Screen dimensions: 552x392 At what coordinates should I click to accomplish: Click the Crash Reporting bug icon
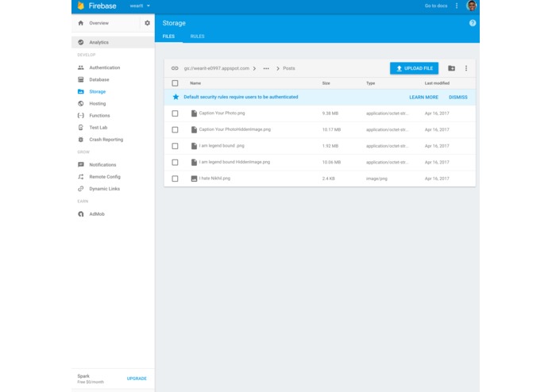point(81,139)
